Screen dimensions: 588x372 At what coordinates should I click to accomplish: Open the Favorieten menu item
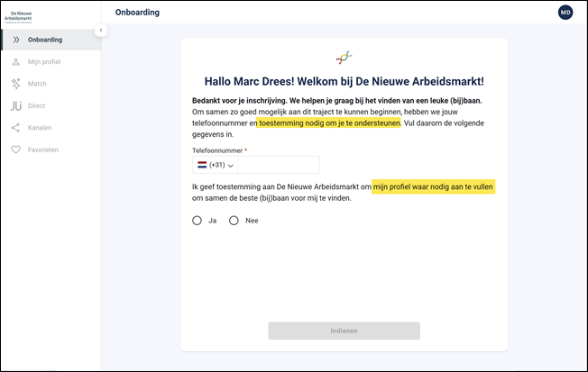pyautogui.click(x=51, y=150)
